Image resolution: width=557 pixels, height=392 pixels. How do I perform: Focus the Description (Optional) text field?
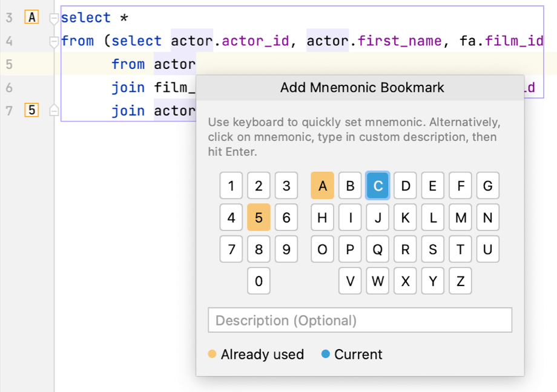point(360,320)
